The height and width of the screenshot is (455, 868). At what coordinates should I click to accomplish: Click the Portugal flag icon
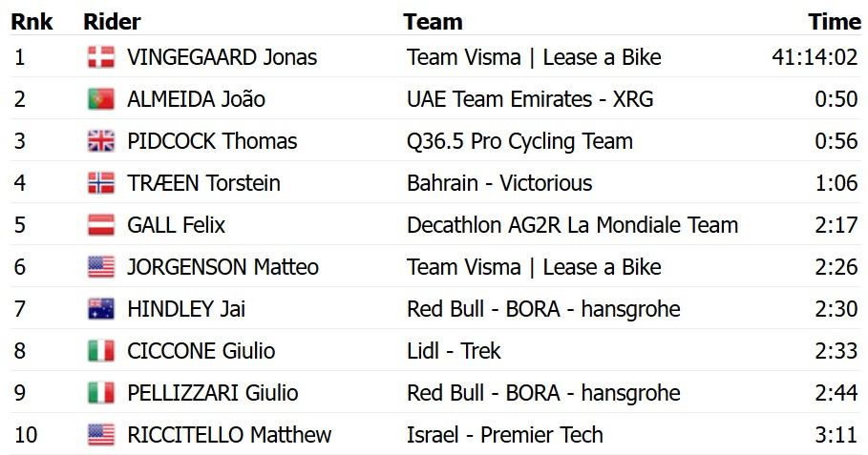click(x=101, y=99)
